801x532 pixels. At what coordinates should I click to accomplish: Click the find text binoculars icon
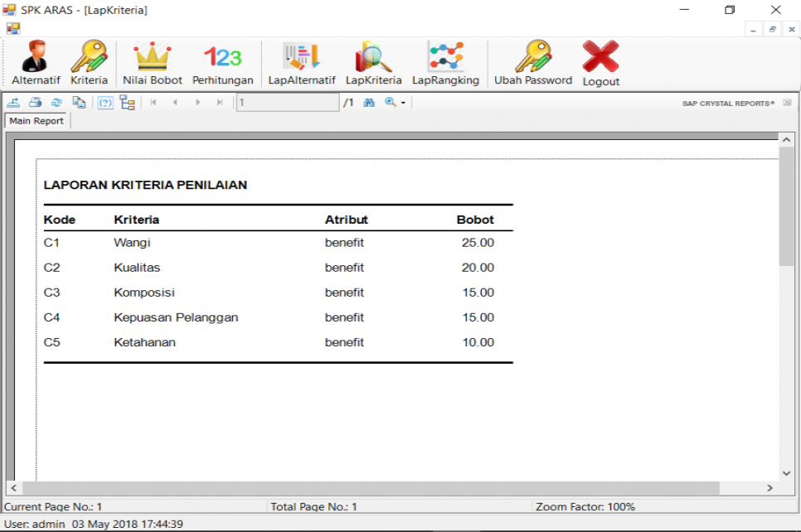(369, 103)
